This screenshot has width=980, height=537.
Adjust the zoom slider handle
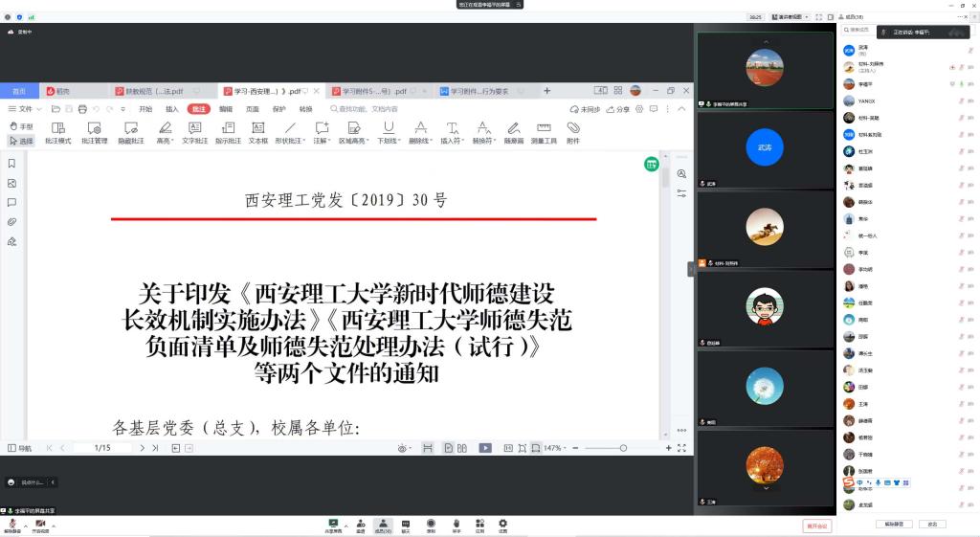click(x=623, y=448)
